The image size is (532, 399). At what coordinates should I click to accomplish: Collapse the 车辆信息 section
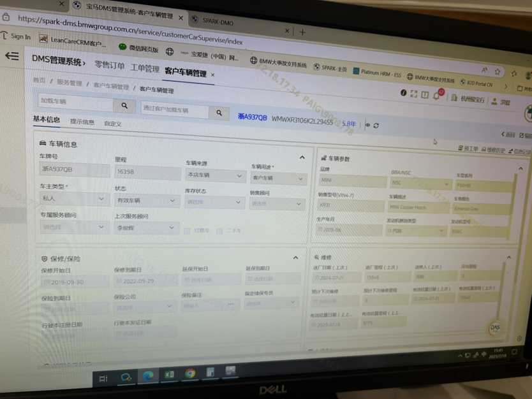click(302, 157)
